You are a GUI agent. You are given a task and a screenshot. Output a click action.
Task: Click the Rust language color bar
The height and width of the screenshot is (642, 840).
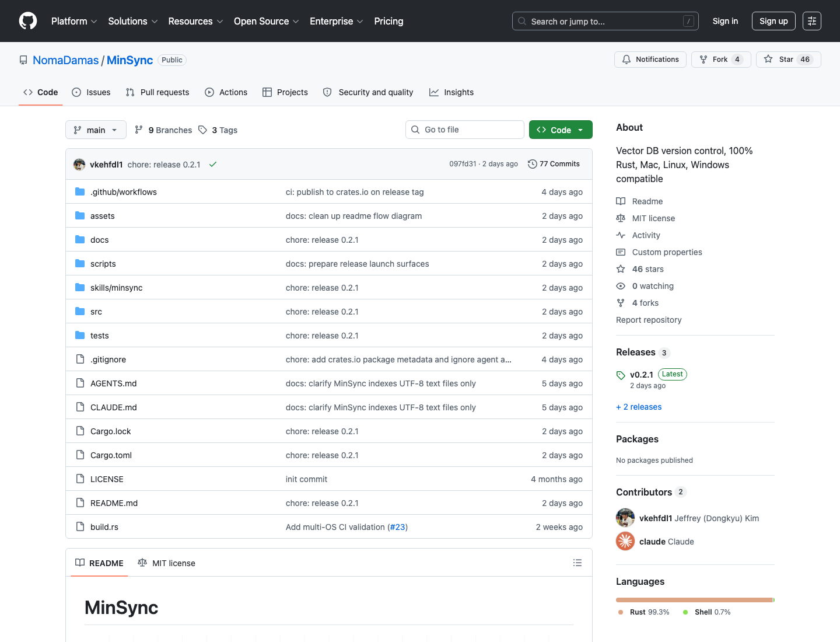[x=694, y=600]
